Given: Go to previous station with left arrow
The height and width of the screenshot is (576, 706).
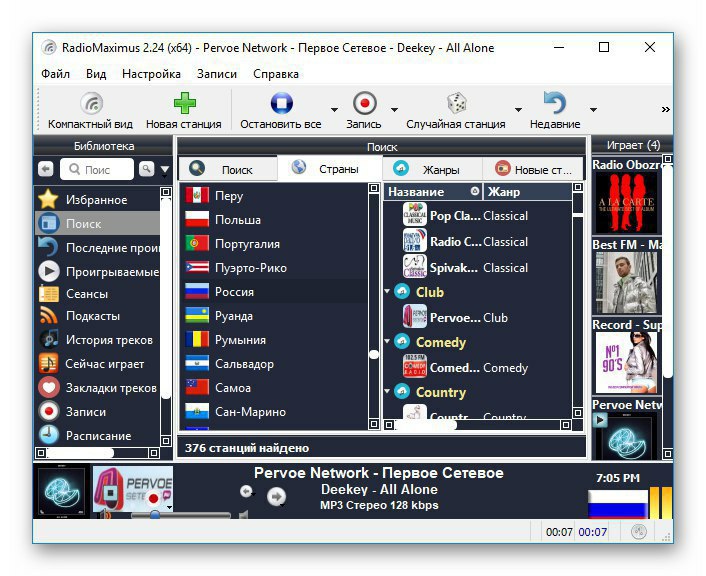Looking at the screenshot, I should pos(246,491).
